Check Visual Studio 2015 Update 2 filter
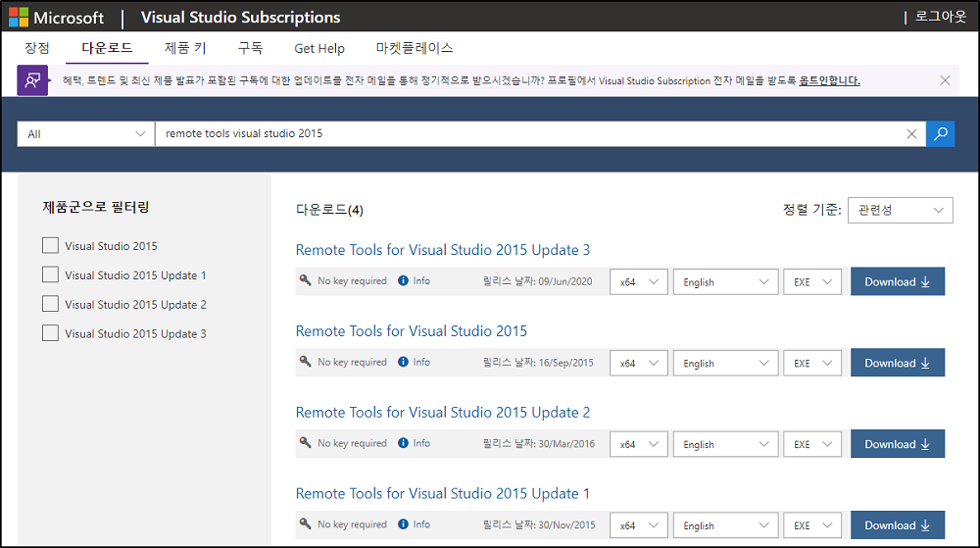 pos(50,304)
